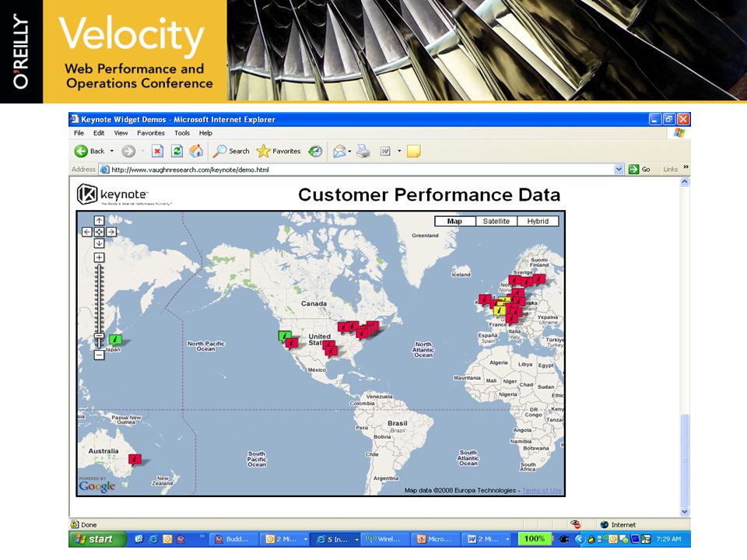Open the Windows Start menu
The width and height of the screenshot is (747, 560).
click(97, 539)
